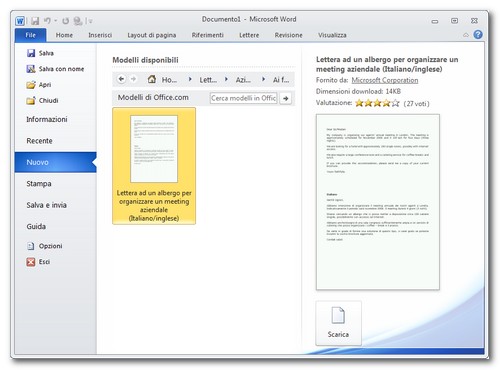This screenshot has height=370, width=500.
Task: Open the Stampa section
Action: [x=39, y=184]
